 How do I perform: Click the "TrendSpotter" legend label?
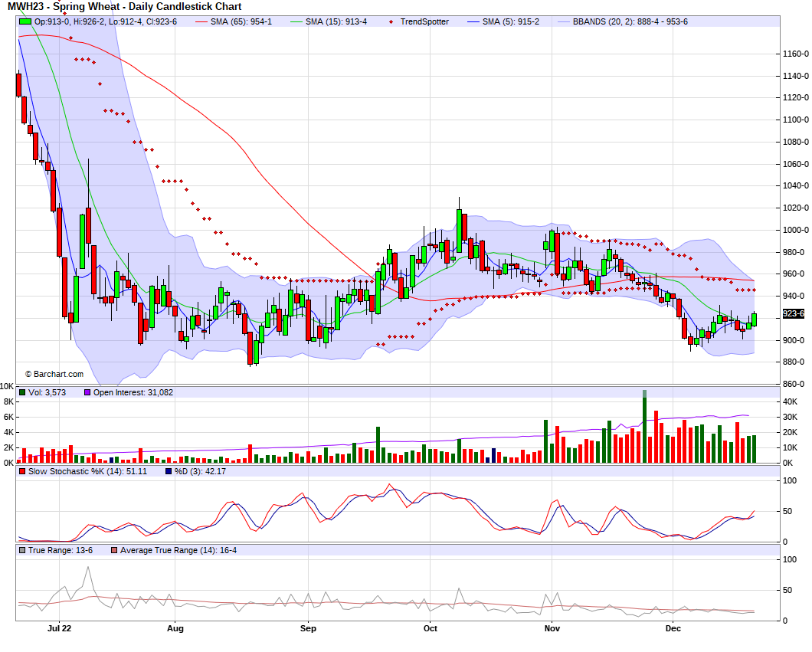[x=424, y=21]
